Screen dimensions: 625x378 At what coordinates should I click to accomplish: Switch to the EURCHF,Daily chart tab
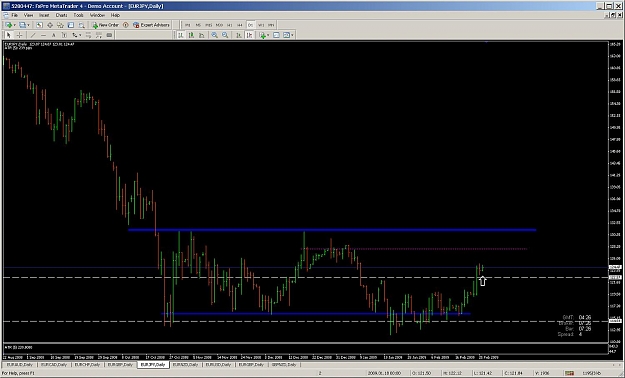pos(87,364)
